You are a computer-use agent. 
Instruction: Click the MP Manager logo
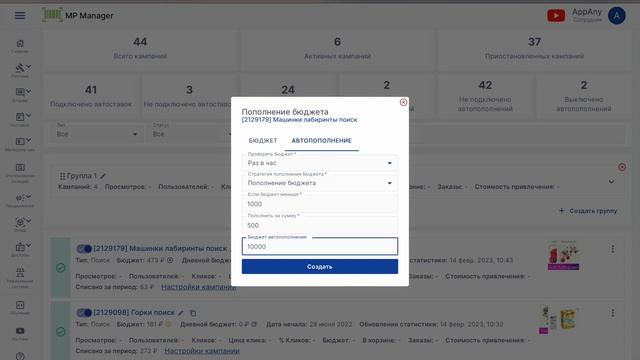[78, 15]
